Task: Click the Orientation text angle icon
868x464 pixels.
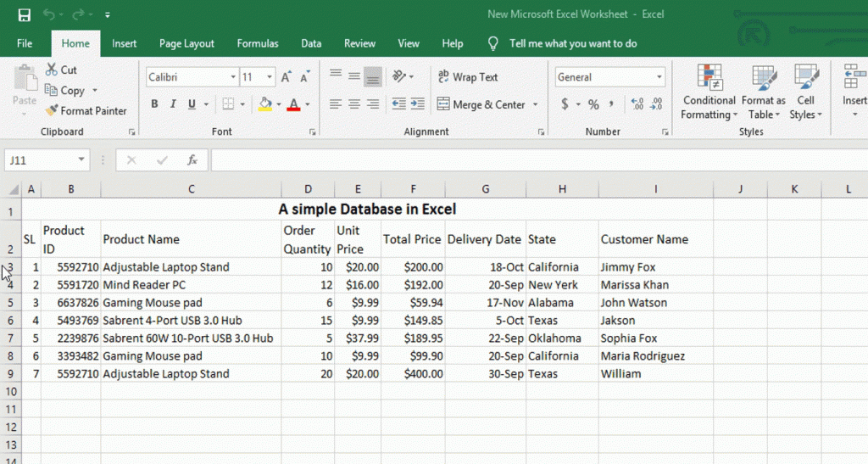Action: [399, 76]
